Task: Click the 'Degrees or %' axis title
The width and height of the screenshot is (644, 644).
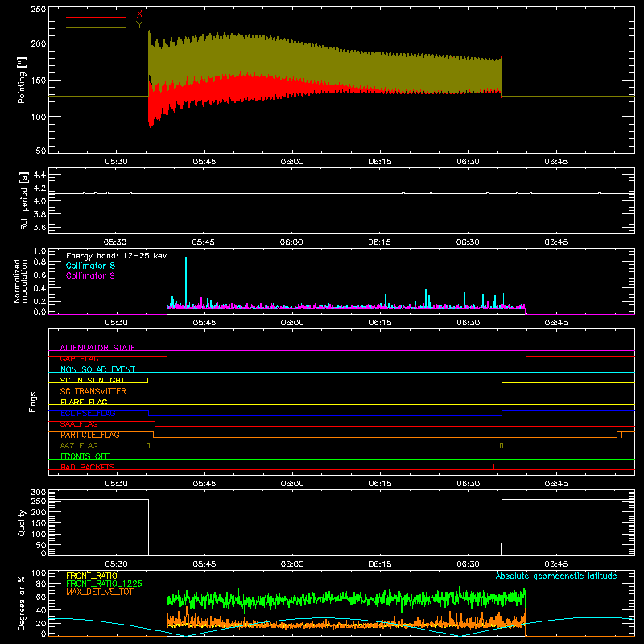Action: [x=22, y=603]
